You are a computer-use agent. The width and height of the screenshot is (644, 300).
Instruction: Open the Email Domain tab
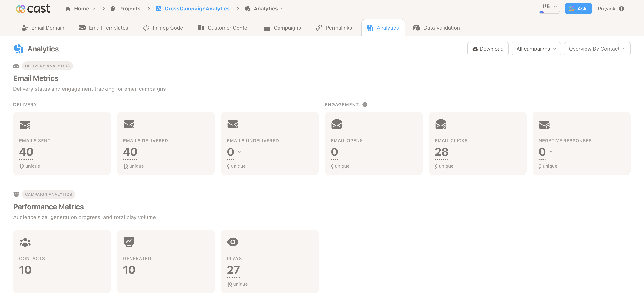click(43, 28)
